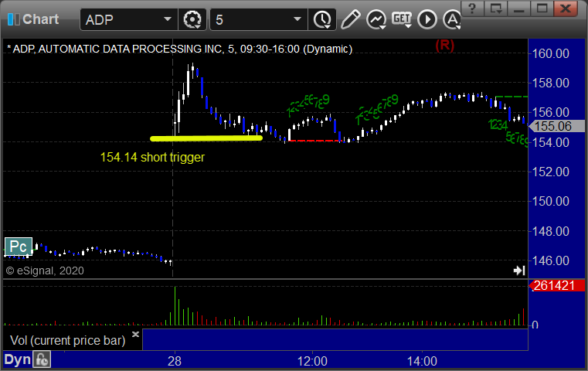
Task: Toggle the lock icon beside Dyn
Action: 42,359
